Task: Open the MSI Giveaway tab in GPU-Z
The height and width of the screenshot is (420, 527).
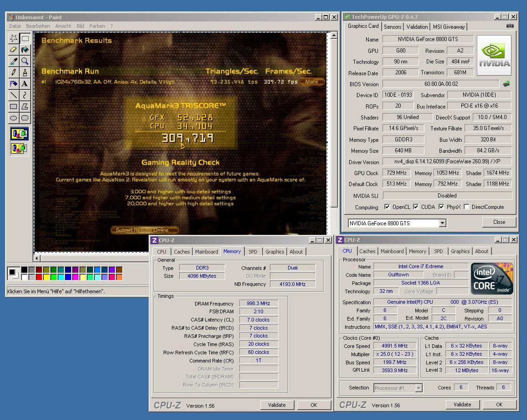Action: (449, 27)
